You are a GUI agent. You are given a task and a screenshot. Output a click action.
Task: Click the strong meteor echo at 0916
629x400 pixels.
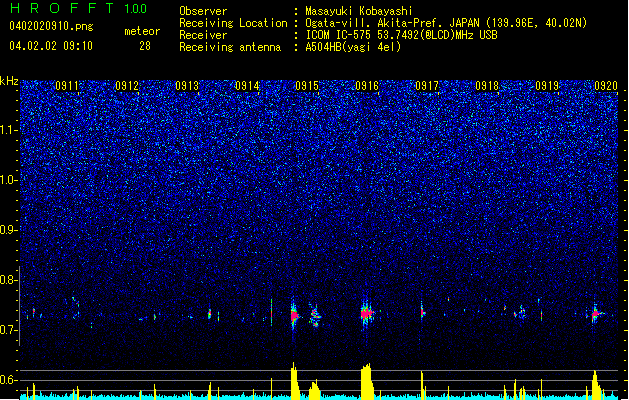[x=366, y=313]
